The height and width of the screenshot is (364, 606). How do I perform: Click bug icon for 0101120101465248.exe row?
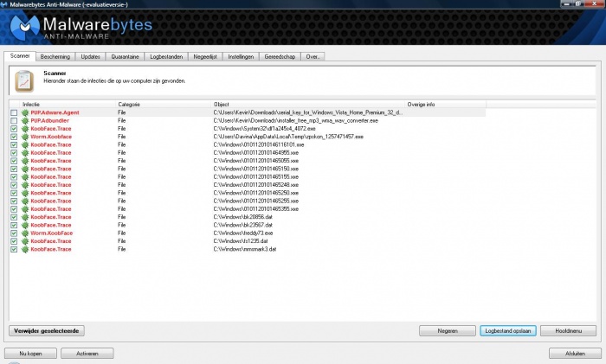[25, 185]
